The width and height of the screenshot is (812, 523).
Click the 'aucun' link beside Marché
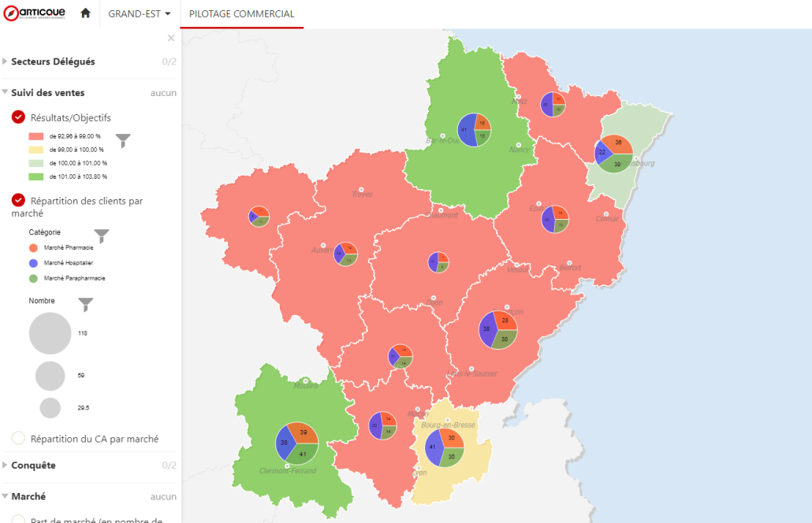coord(163,497)
